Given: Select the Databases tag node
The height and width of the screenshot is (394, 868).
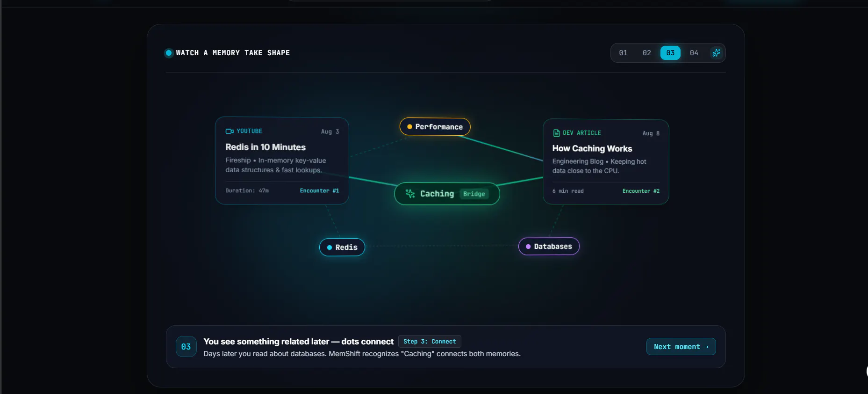Looking at the screenshot, I should (x=549, y=246).
